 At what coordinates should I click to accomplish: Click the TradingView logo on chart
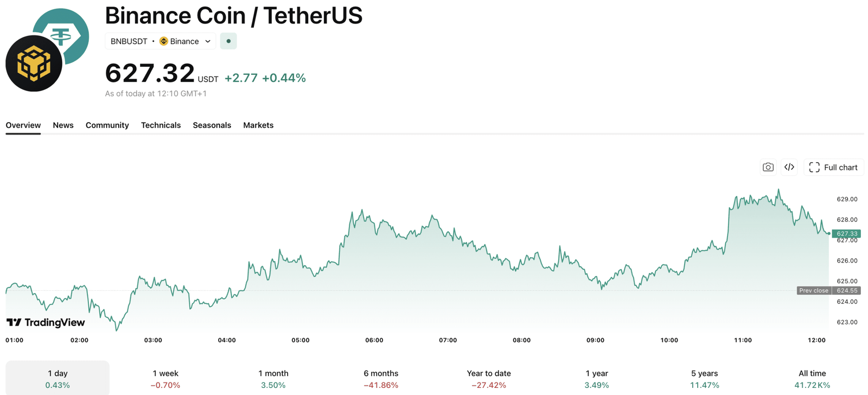pyautogui.click(x=46, y=322)
